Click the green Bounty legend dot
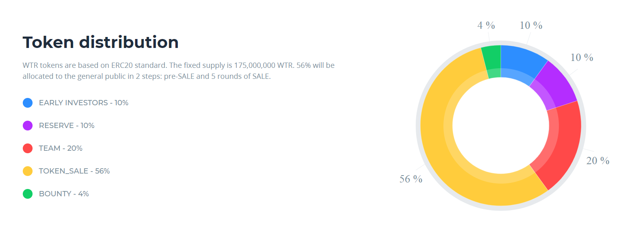The image size is (644, 241). 28,194
